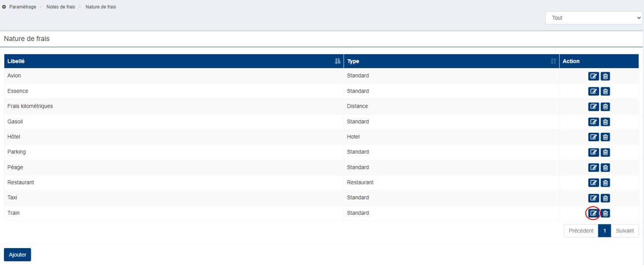Edit the Frais kilométriques entry
The width and height of the screenshot is (644, 265).
593,106
